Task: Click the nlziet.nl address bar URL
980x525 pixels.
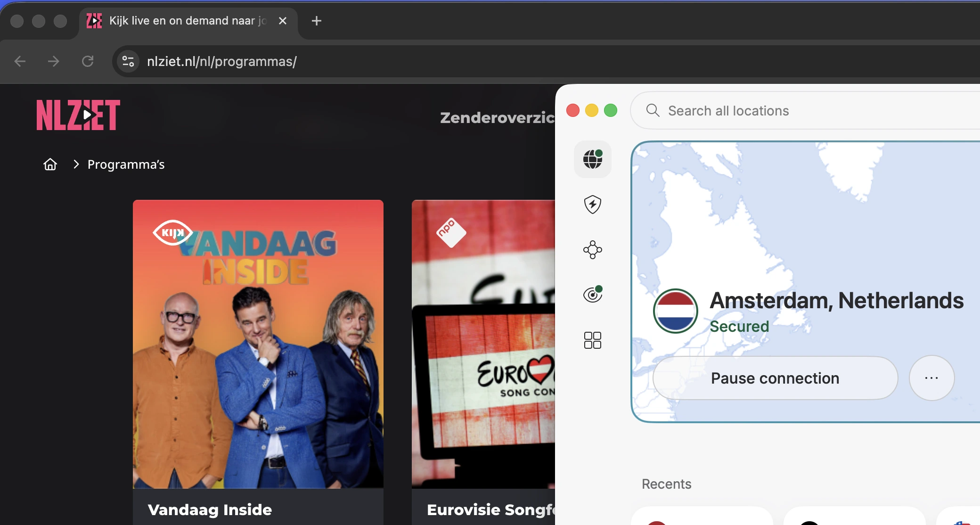Action: (x=221, y=61)
